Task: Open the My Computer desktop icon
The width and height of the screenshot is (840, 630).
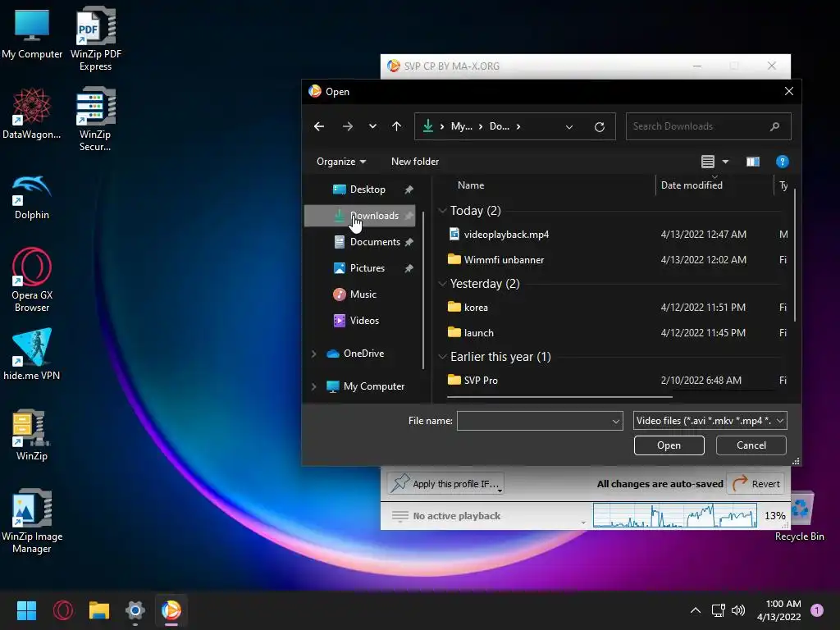Action: [32, 34]
